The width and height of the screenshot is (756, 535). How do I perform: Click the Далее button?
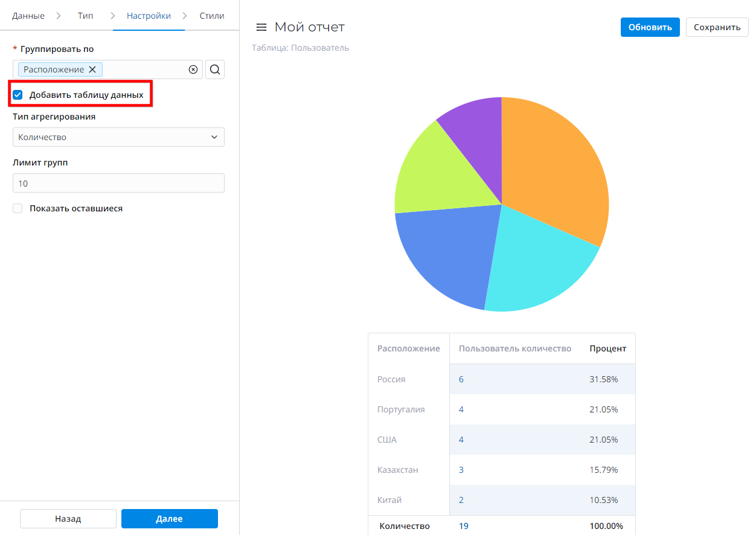pos(169,519)
